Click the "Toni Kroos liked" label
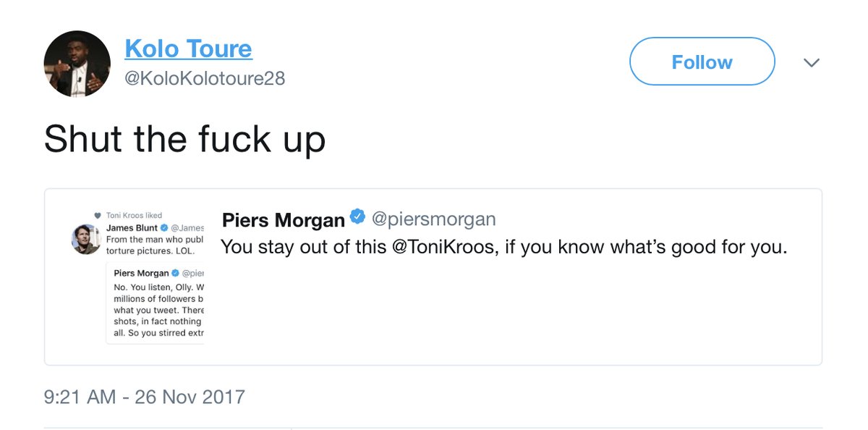This screenshot has height=430, width=868. (x=134, y=215)
